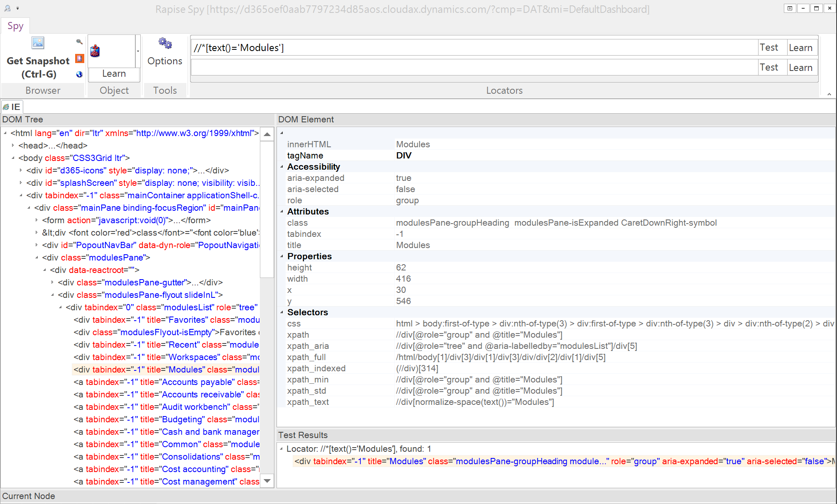Viewport: 837px width, 504px height.
Task: Click the blue globe browser icon
Action: pyautogui.click(x=79, y=74)
